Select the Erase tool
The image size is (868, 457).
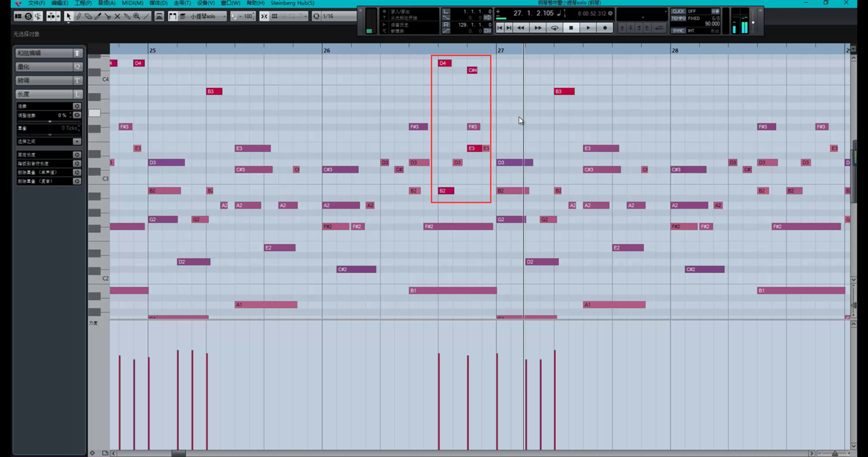[88, 16]
